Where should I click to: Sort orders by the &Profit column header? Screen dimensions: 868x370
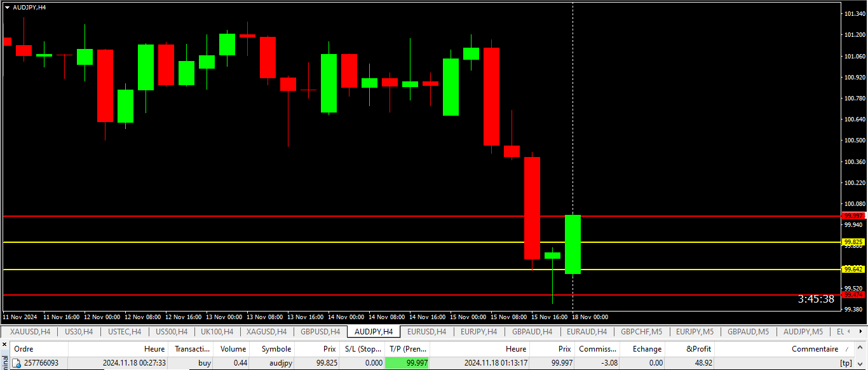tap(698, 349)
